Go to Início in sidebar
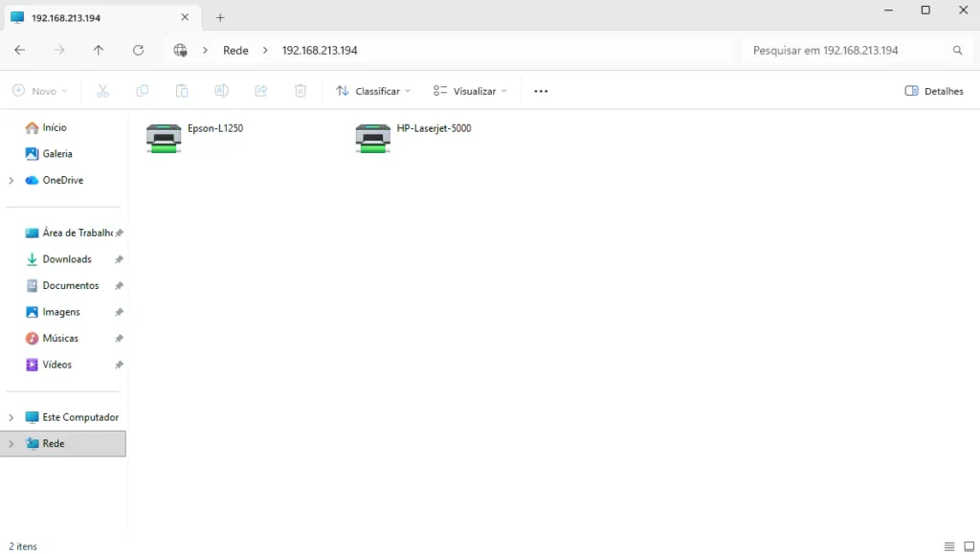980x554 pixels. (x=55, y=127)
